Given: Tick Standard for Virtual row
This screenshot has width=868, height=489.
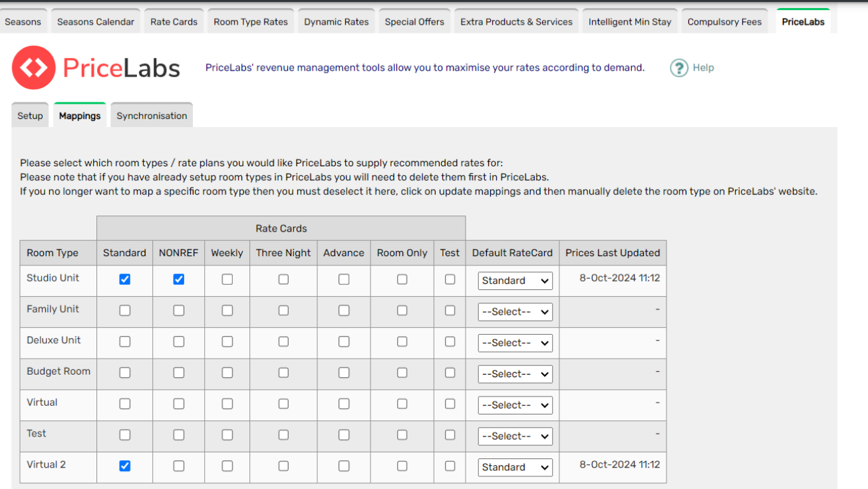Looking at the screenshot, I should 124,404.
